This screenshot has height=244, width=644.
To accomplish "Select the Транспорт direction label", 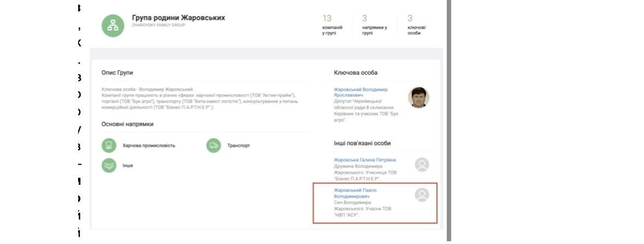I will tap(238, 146).
